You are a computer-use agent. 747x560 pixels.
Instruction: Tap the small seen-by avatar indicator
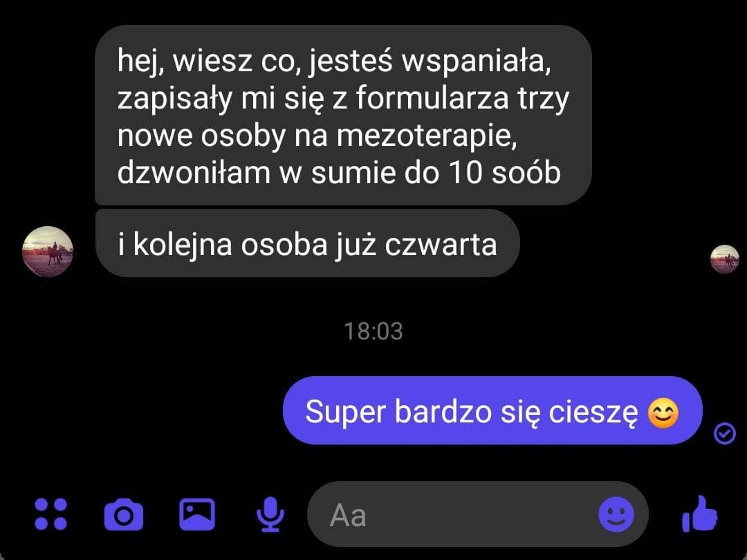click(725, 259)
